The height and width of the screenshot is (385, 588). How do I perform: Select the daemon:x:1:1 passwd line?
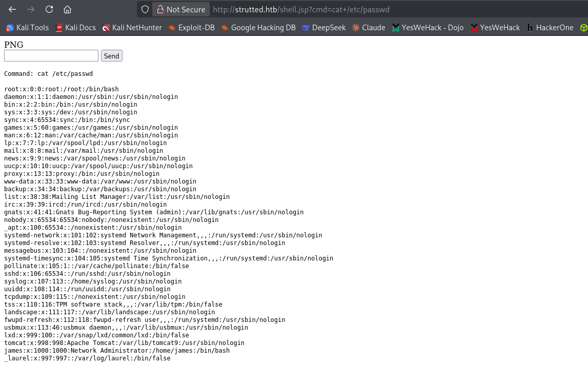coord(91,97)
